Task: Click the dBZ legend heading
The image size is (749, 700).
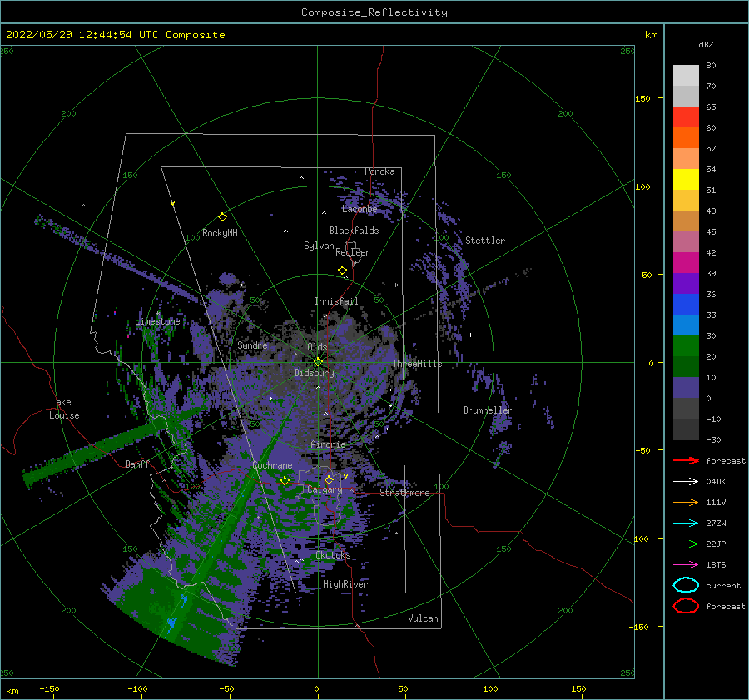Action: (x=706, y=44)
